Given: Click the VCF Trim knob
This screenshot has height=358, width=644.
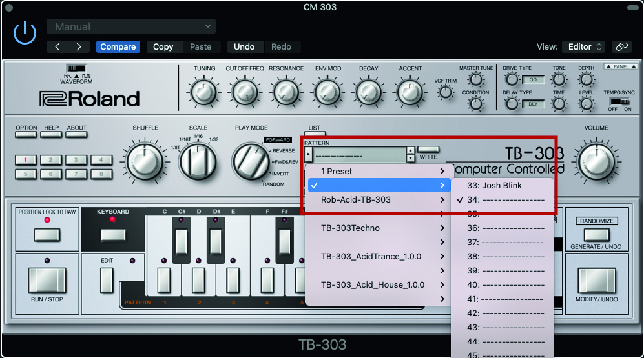Looking at the screenshot, I should click(x=445, y=92).
